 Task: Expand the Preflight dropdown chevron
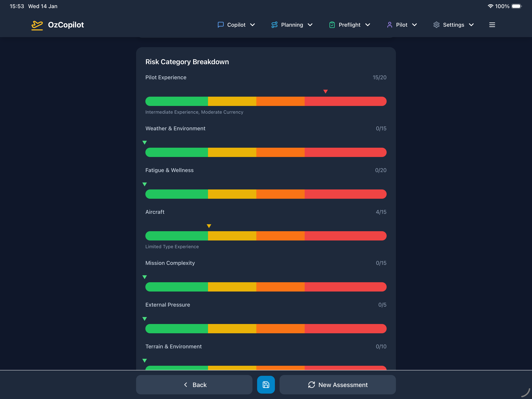[x=368, y=25]
